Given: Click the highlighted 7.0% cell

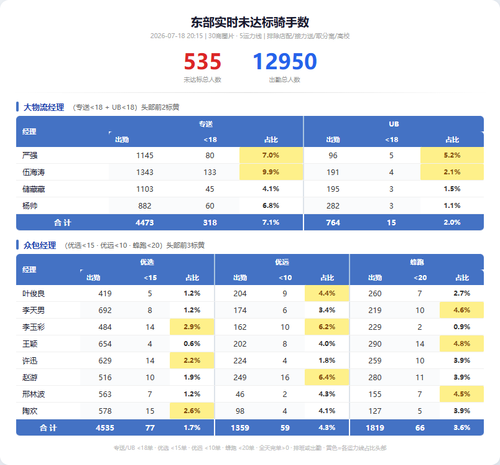Looking at the screenshot, I should [x=271, y=155].
